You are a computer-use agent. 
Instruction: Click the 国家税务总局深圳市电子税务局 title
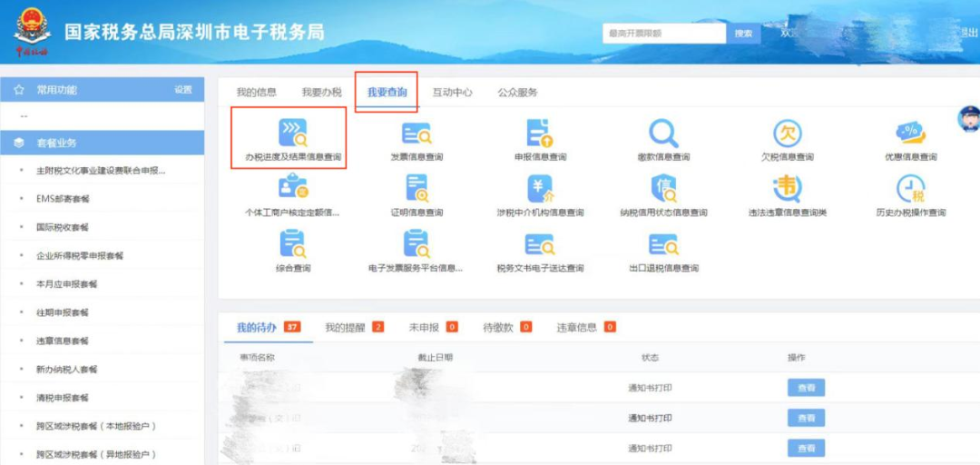194,32
